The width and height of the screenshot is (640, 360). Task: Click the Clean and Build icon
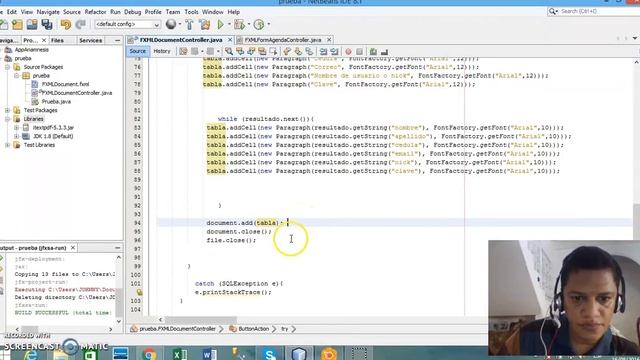tap(205, 24)
